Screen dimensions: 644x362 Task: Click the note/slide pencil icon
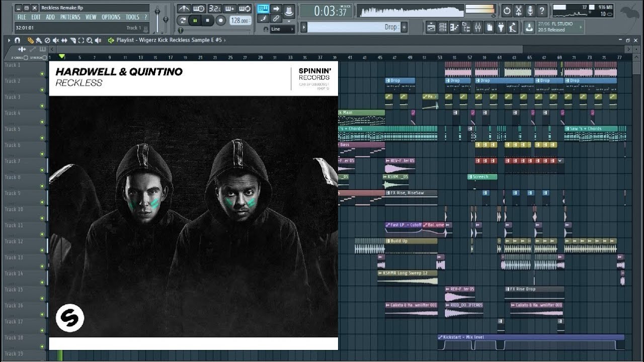click(x=263, y=19)
